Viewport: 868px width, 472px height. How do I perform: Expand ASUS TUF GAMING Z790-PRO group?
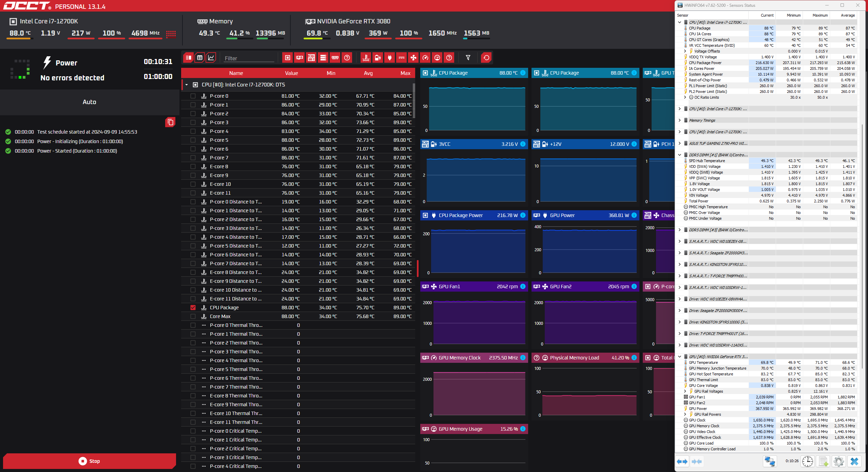[679, 143]
